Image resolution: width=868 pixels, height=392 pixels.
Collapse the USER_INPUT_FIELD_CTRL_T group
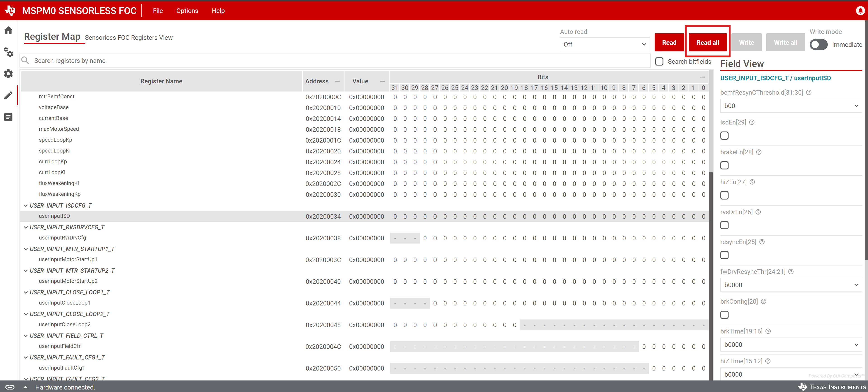tap(26, 336)
